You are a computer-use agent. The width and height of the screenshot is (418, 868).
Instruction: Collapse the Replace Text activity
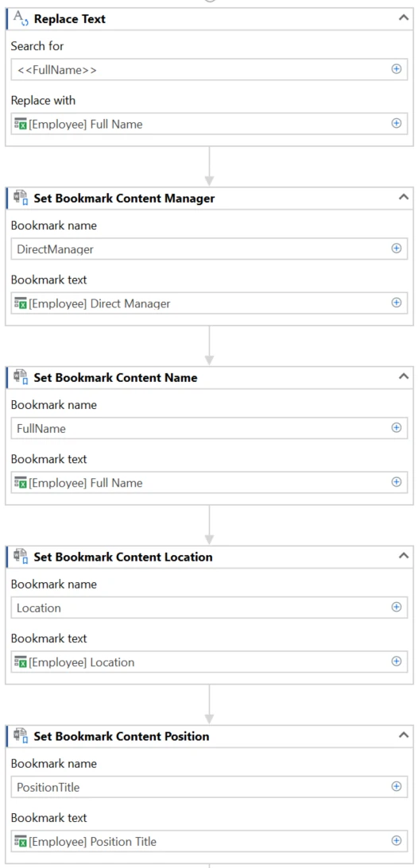404,18
